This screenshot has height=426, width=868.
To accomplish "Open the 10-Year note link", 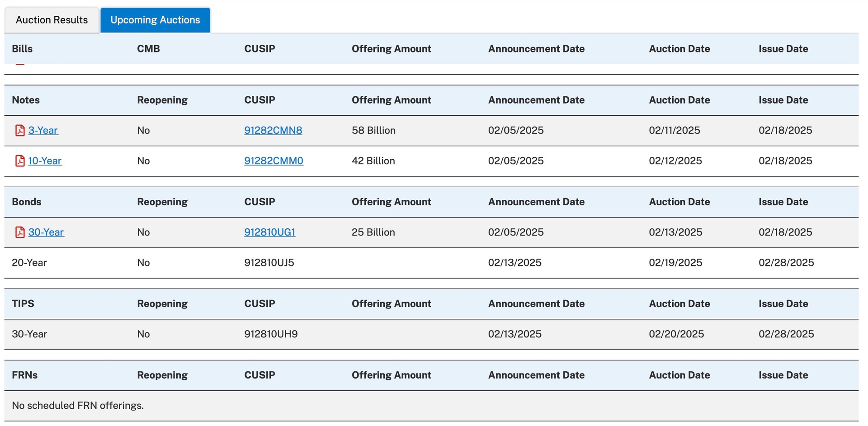I will pos(45,161).
